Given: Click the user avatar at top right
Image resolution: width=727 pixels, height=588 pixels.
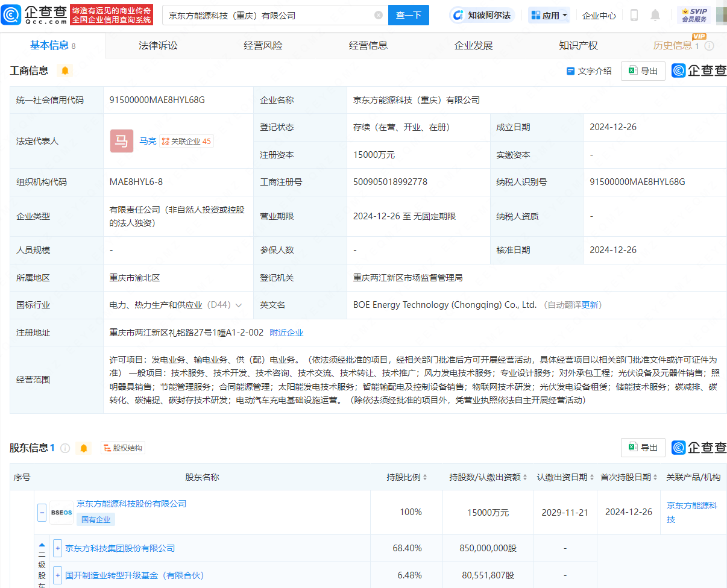Looking at the screenshot, I should 720,15.
